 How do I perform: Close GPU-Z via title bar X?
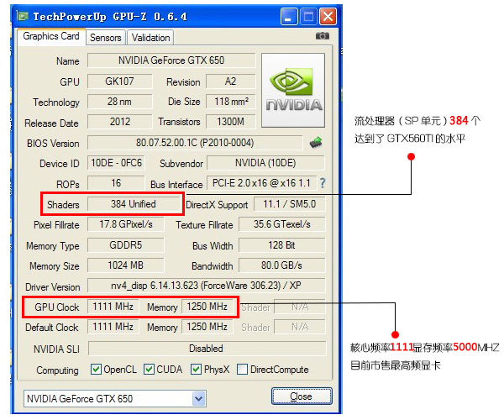point(328,17)
